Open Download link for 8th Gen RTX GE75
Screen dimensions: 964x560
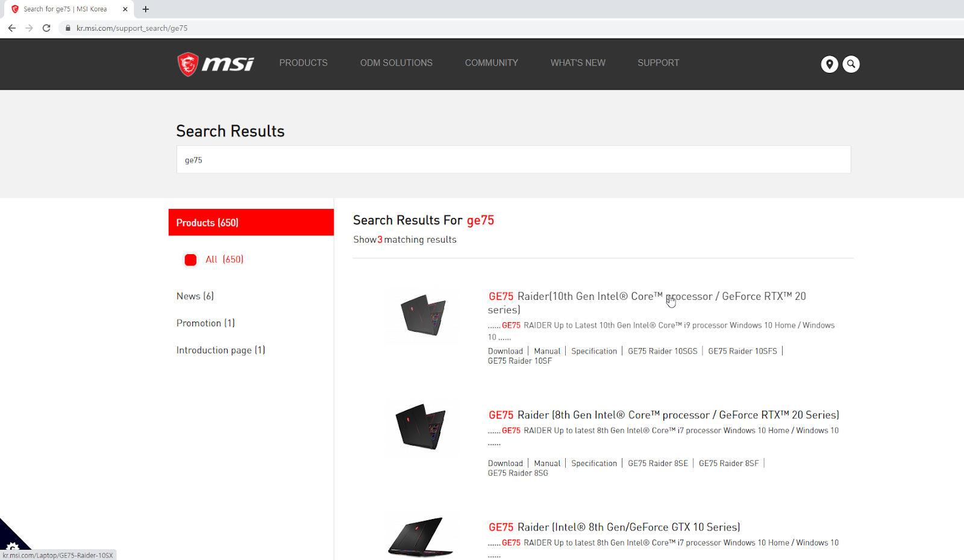(505, 463)
